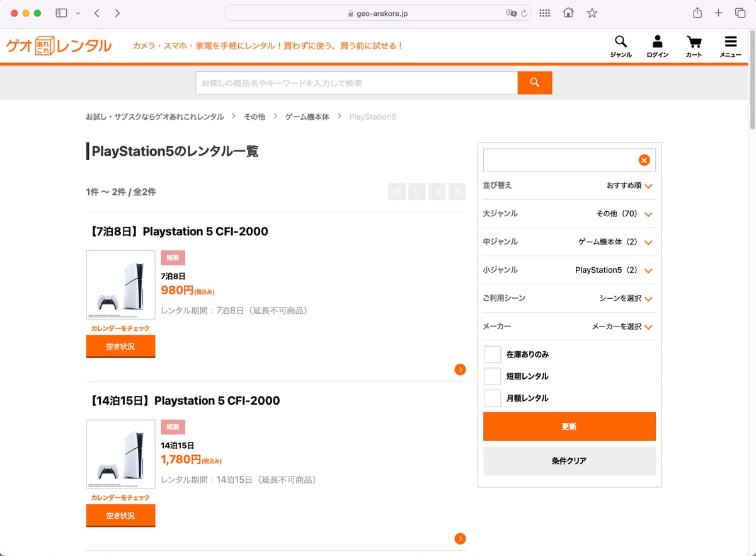
Task: Click the ゲオあれこれレンタル site logo
Action: tap(59, 45)
